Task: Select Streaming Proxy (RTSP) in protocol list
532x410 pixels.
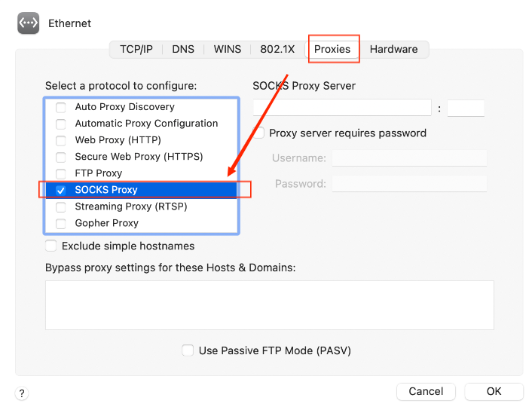Action: 131,207
